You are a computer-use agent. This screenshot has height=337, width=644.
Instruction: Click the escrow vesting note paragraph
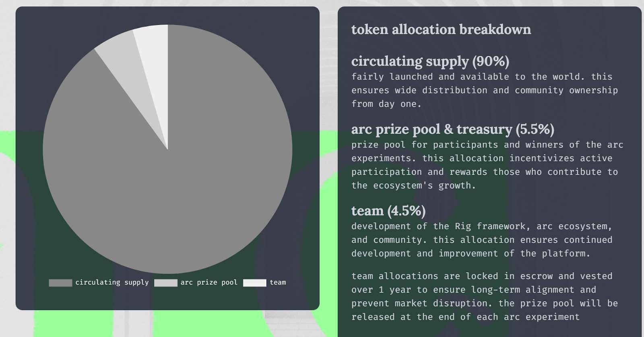(485, 296)
